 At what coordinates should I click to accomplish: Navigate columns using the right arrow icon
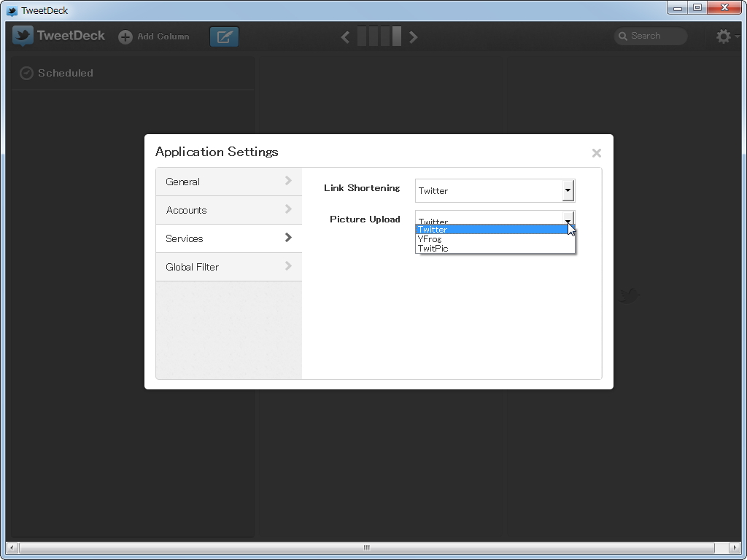click(413, 36)
